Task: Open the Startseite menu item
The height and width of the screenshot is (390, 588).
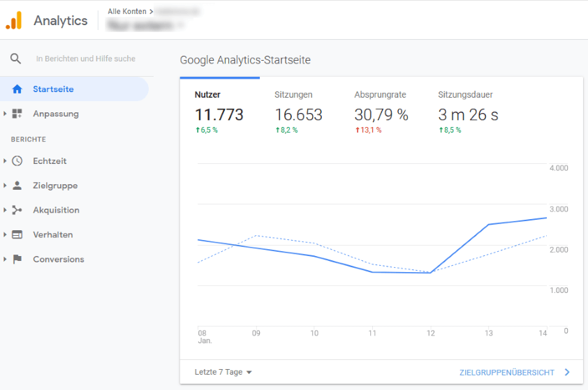Action: [x=74, y=89]
